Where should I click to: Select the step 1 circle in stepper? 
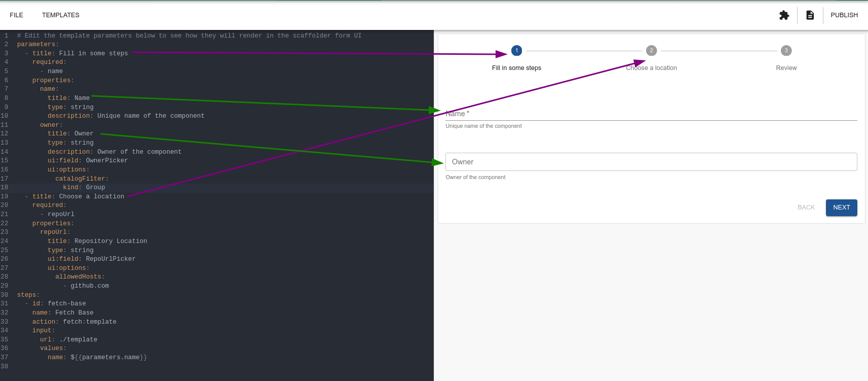point(516,51)
